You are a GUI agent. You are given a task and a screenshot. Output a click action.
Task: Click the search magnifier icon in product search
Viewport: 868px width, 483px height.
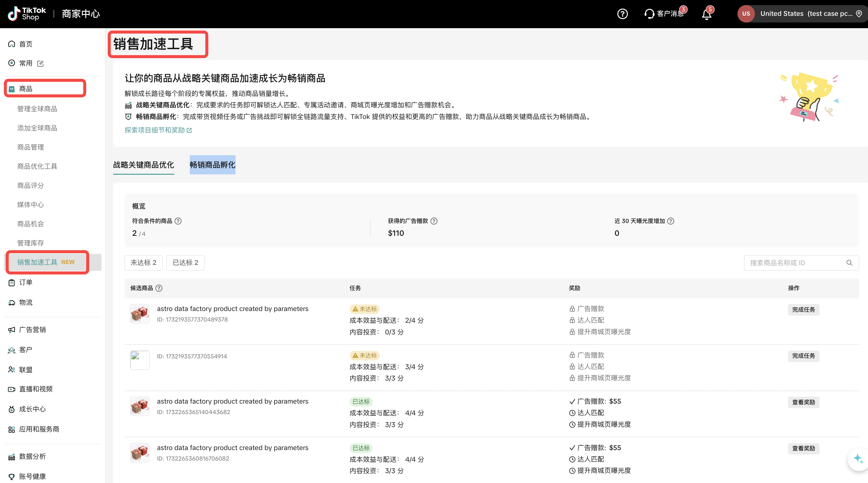point(849,263)
